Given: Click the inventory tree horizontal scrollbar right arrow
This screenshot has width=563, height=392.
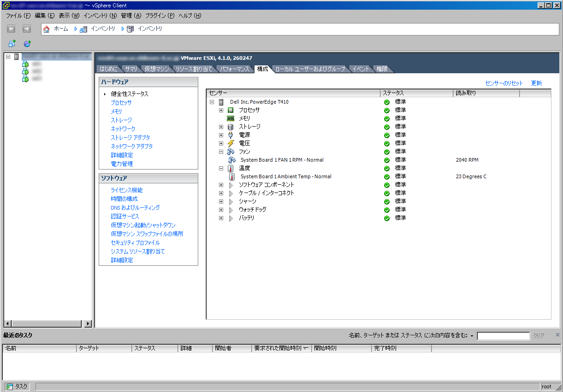Looking at the screenshot, I should 88,324.
